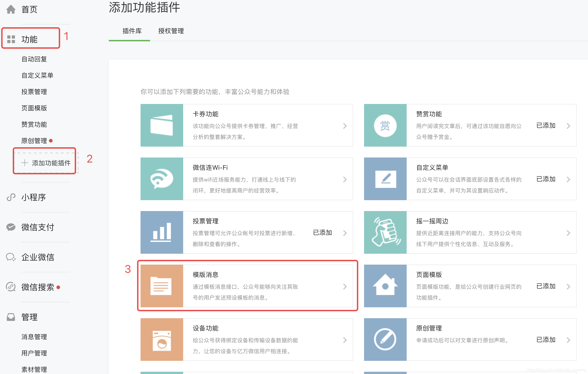Viewport: 588px width, 374px height.
Task: Open the 卡券功能 wallet icon tile
Action: (x=162, y=125)
